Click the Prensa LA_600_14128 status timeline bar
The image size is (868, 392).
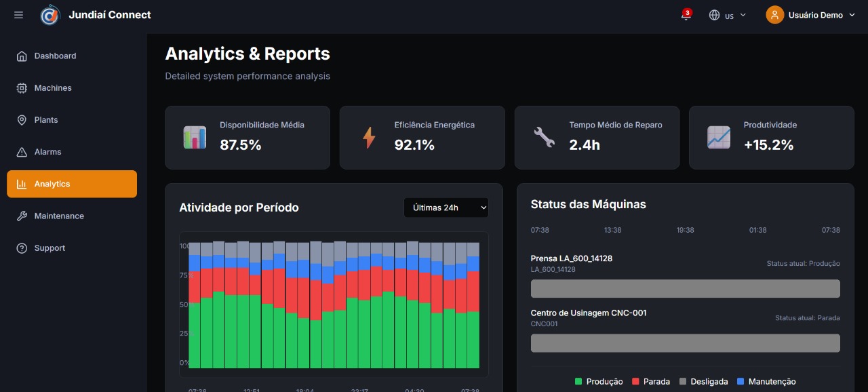coord(685,289)
